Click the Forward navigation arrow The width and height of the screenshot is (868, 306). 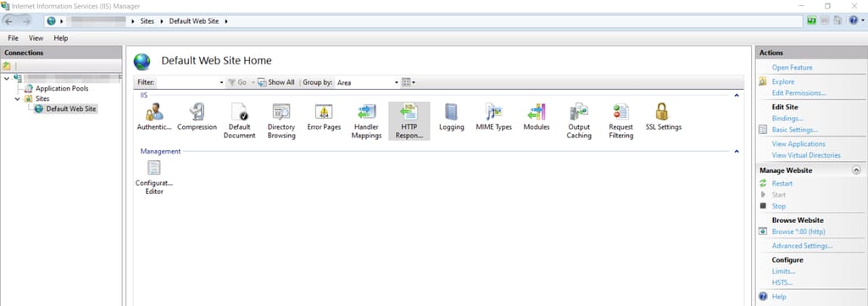click(x=26, y=21)
